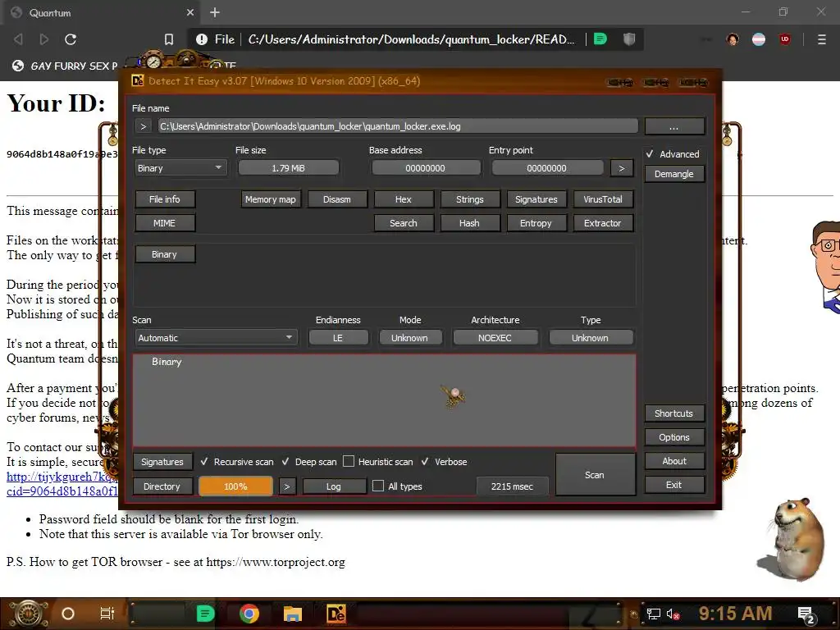Click the Detect It Easy title icon
Image resolution: width=840 pixels, height=630 pixels.
[138, 81]
